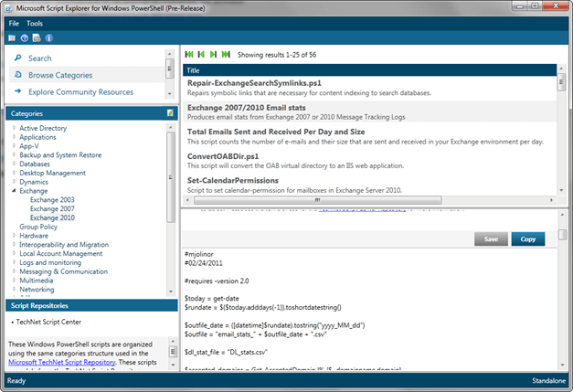Open the File menu
573x392 pixels.
coord(14,23)
